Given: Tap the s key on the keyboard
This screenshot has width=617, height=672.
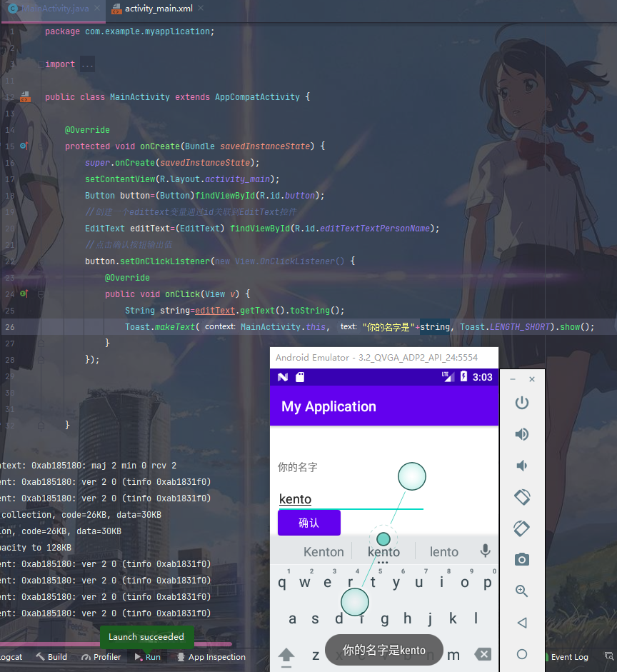Looking at the screenshot, I should click(315, 618).
